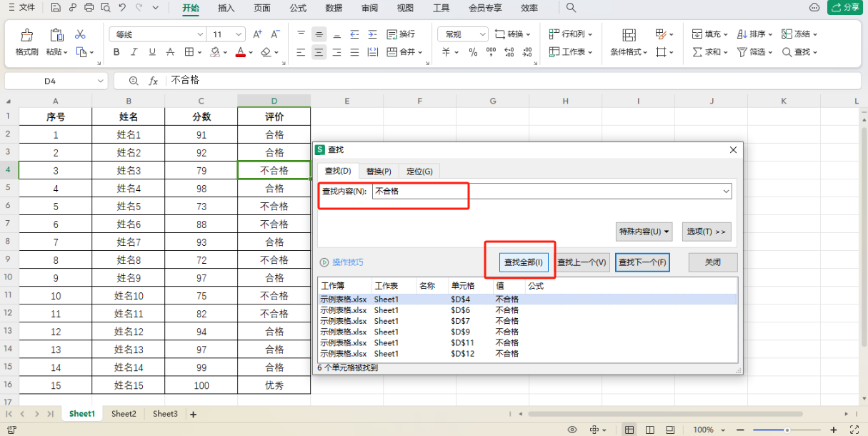Toggle Bold formatting
Viewport: 868px width, 436px height.
tap(116, 52)
